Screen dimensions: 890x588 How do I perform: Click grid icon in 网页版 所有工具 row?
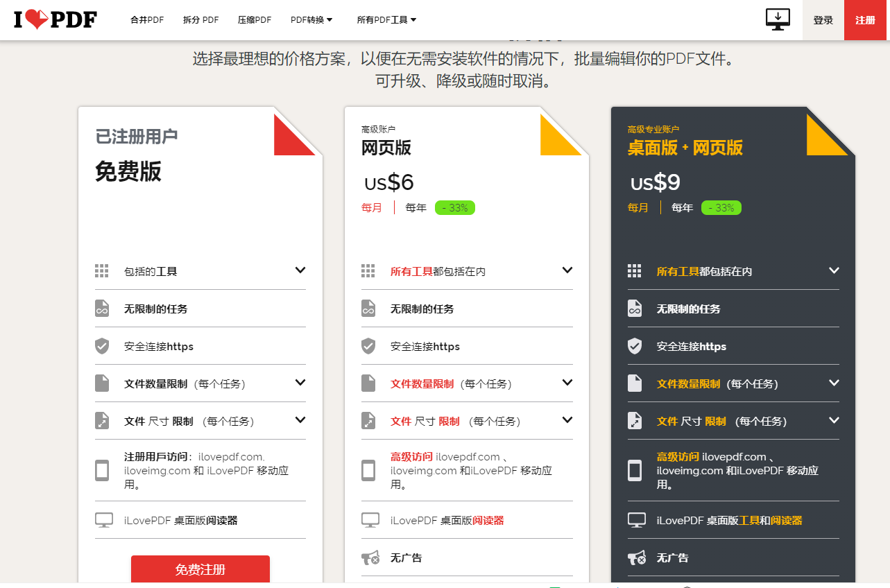point(368,271)
